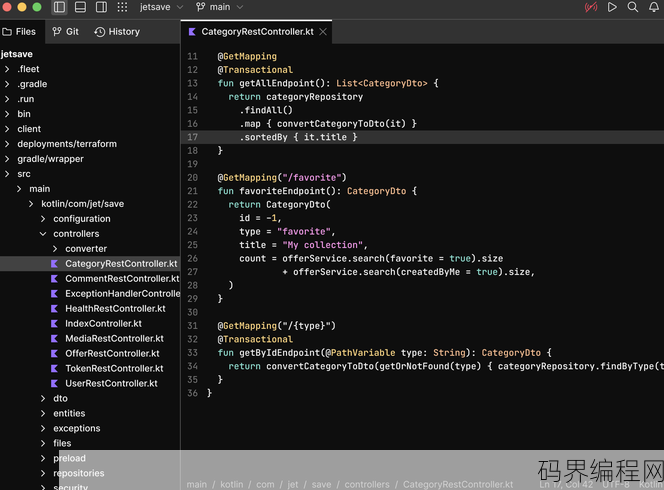Switch to the History tab

(x=117, y=32)
